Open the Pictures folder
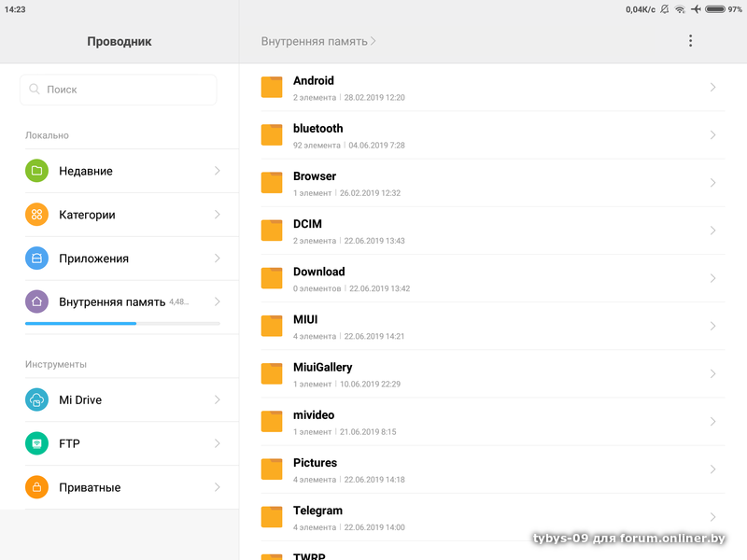Viewport: 747px width, 560px height. (314, 463)
